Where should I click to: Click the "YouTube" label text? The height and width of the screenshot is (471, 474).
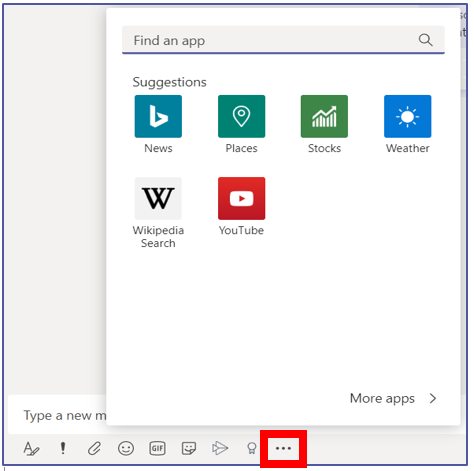pyautogui.click(x=241, y=230)
